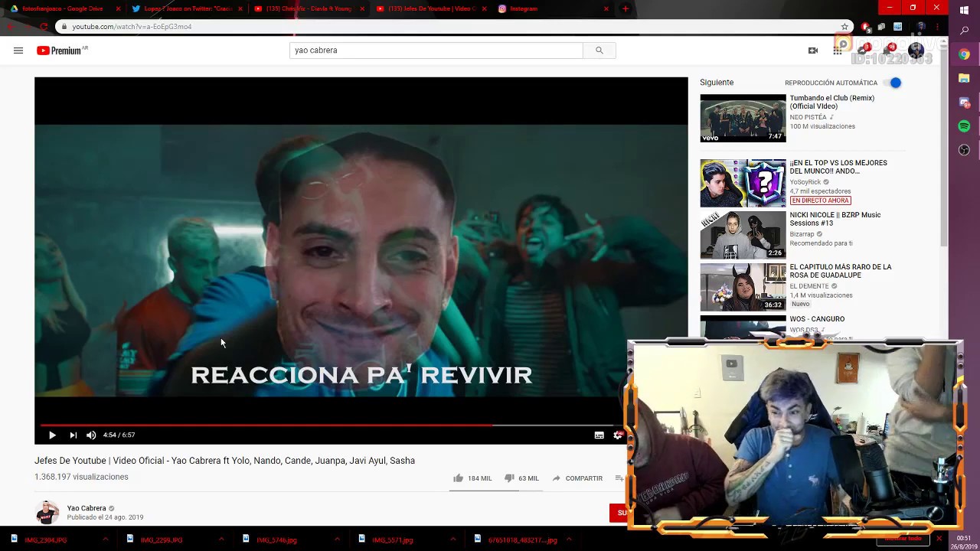Viewport: 980px width, 551px height.
Task: Expand options for IMG_5571.jpg download
Action: [452, 540]
